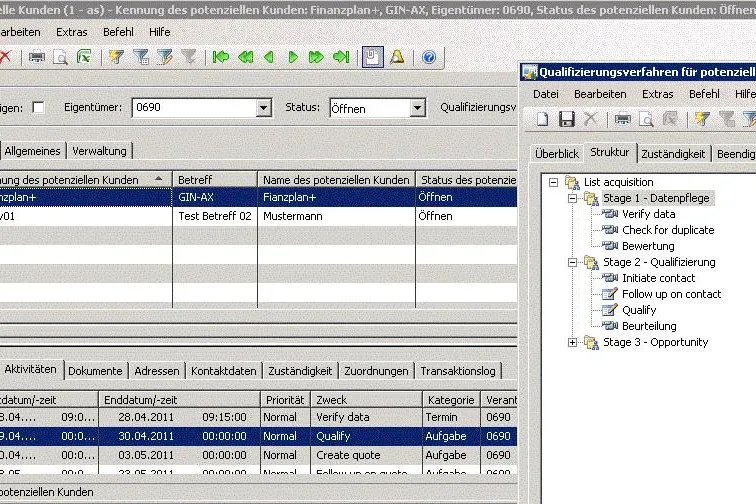Image resolution: width=756 pixels, height=504 pixels.
Task: Export to Excel in main window toolbar
Action: pyautogui.click(x=84, y=57)
